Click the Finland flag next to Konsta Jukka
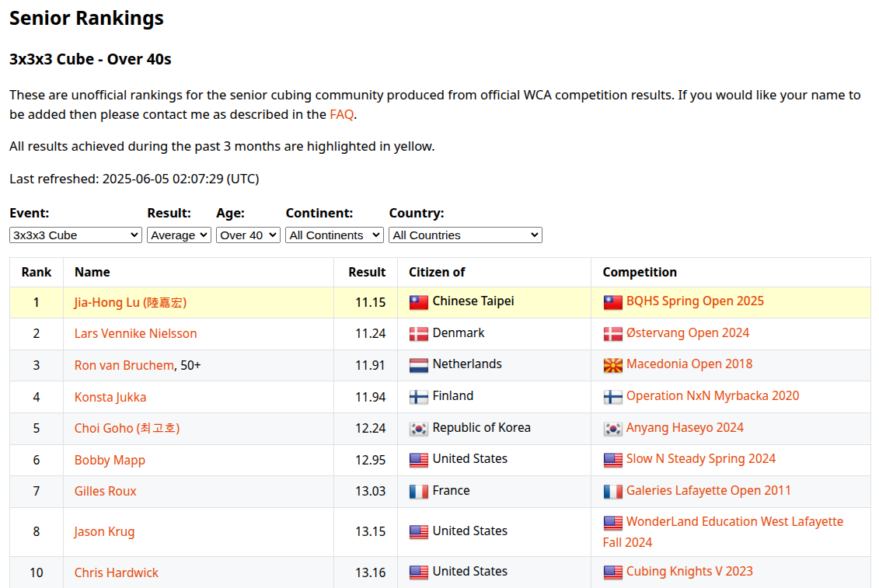The image size is (879, 588). point(418,396)
